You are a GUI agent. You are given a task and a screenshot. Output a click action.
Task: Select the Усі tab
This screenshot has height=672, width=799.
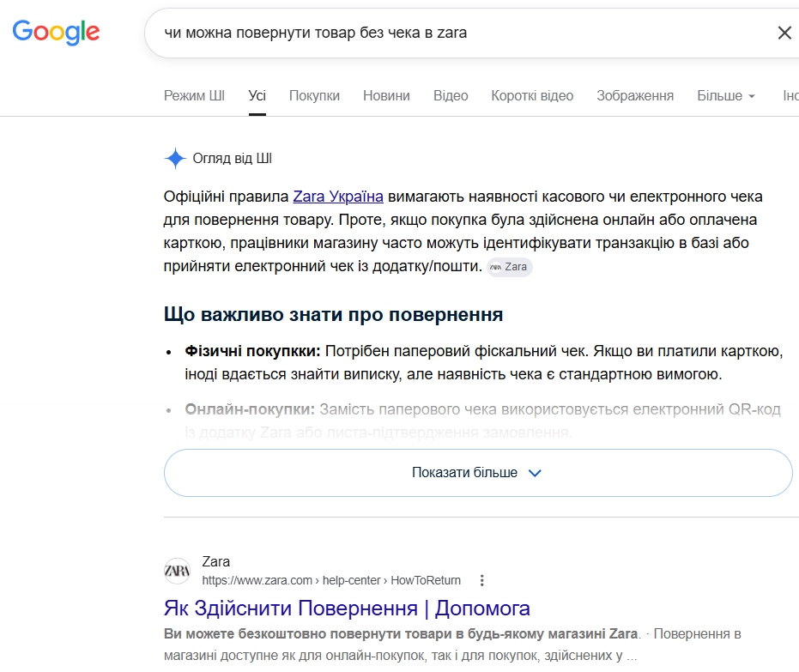coord(257,96)
